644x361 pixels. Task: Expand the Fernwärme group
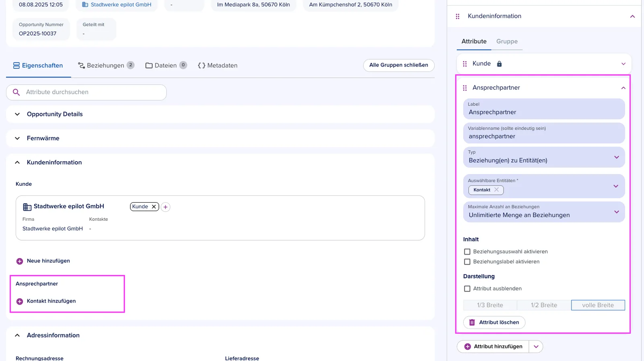click(17, 139)
